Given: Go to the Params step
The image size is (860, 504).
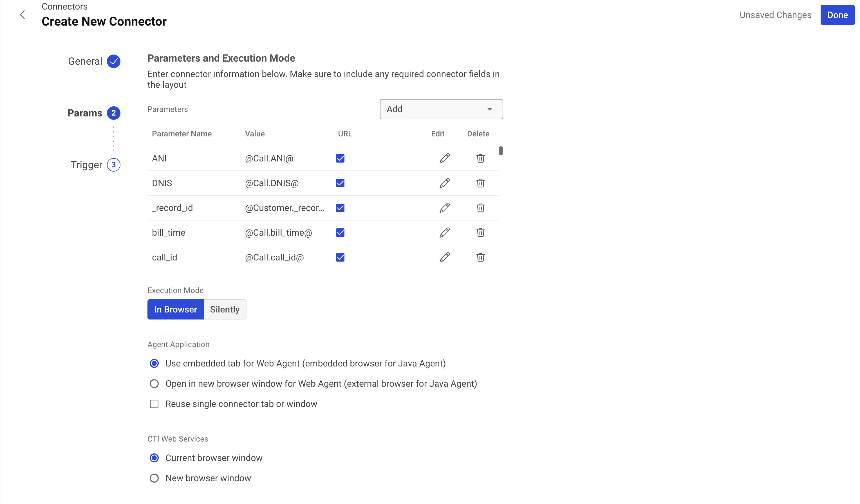Looking at the screenshot, I should [85, 113].
